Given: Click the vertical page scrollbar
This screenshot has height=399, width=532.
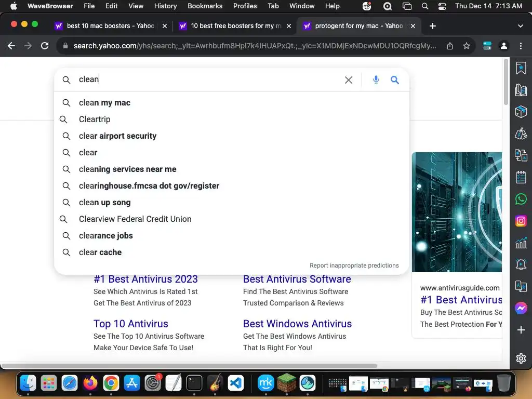Looking at the screenshot, I should pyautogui.click(x=506, y=82).
